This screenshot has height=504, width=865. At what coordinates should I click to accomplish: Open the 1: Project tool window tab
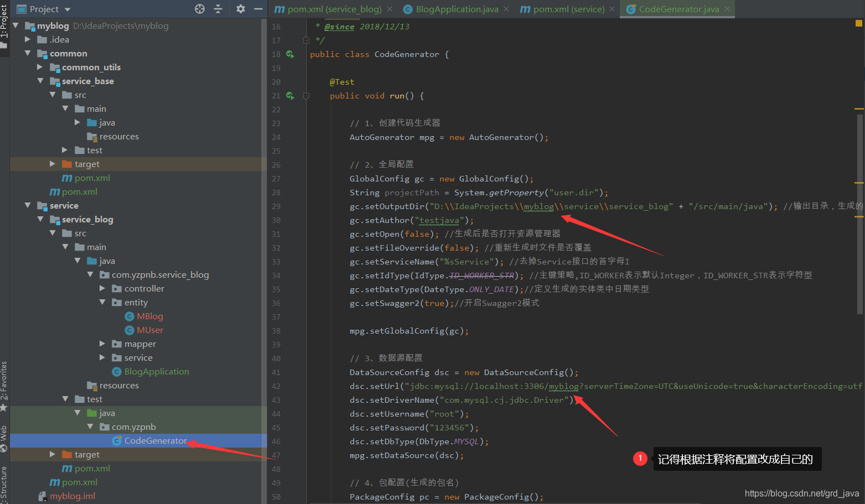pos(4,22)
